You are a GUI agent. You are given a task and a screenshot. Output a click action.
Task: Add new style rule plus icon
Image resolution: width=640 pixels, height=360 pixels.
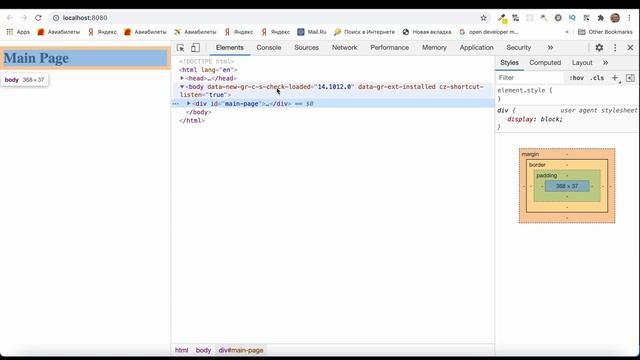tap(615, 78)
